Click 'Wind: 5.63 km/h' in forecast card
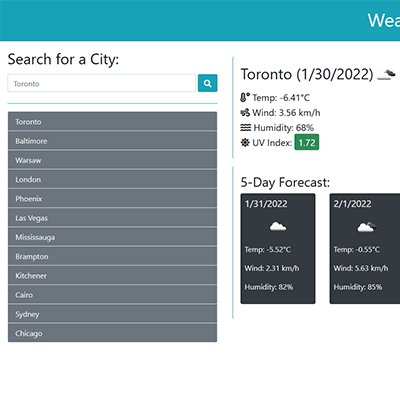 coord(361,268)
